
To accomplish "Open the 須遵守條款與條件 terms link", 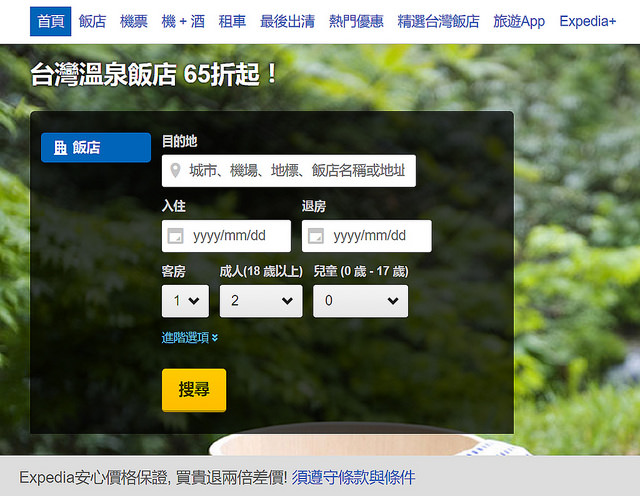I will point(353,477).
